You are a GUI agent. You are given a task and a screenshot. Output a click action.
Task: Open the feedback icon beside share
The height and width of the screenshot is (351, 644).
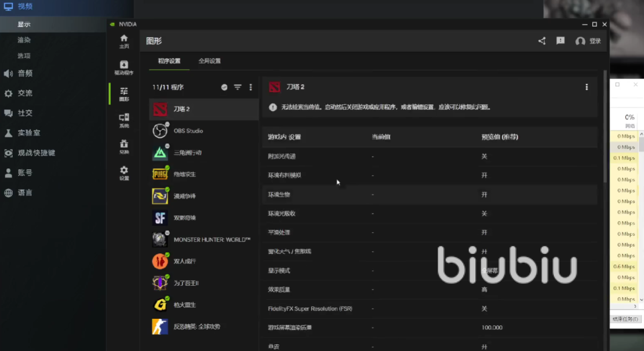pyautogui.click(x=560, y=41)
